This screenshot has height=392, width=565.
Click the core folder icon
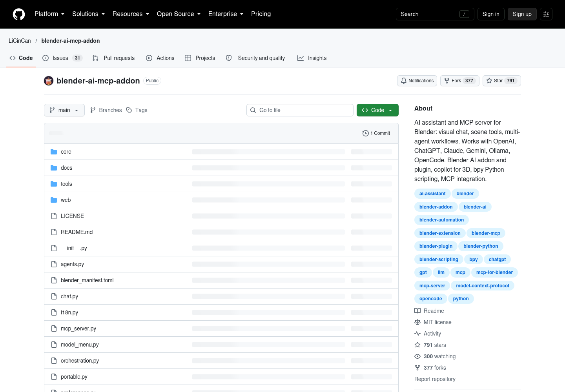pyautogui.click(x=54, y=152)
